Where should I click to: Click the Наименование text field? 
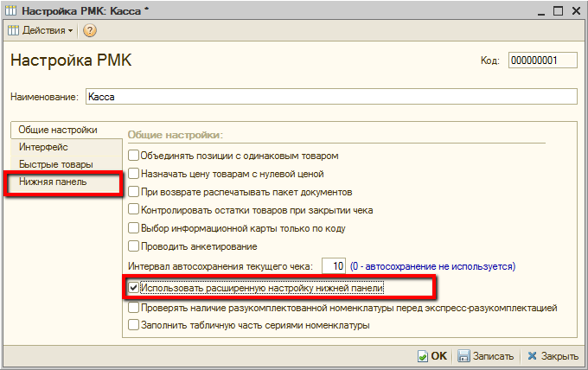tap(329, 97)
